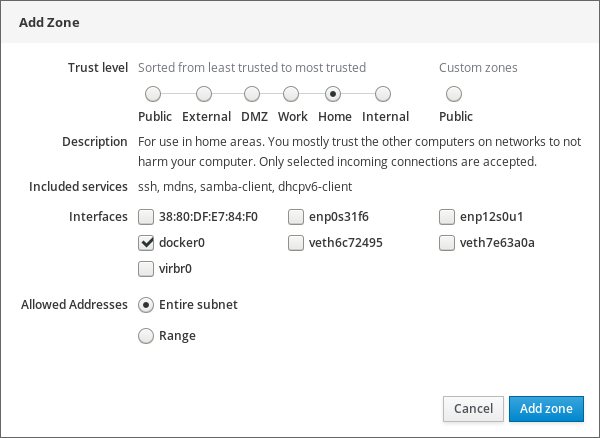Select the External trust level

204,94
